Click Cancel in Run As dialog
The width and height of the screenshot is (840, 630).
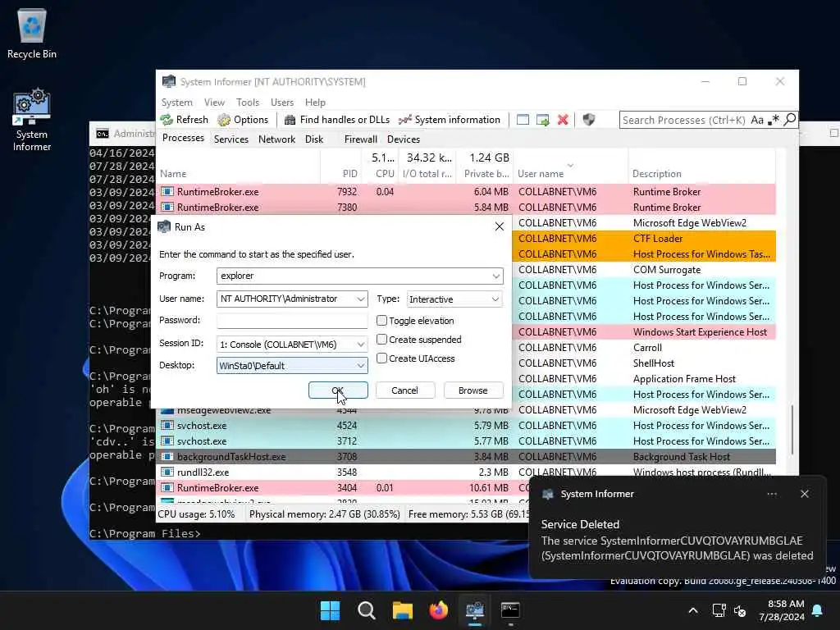tap(404, 390)
